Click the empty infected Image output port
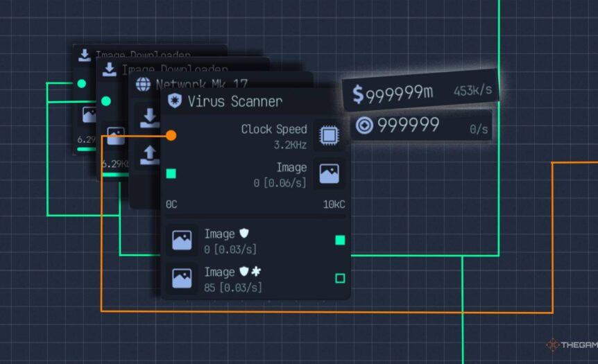Screen dimensions: 598x364 click(340, 278)
